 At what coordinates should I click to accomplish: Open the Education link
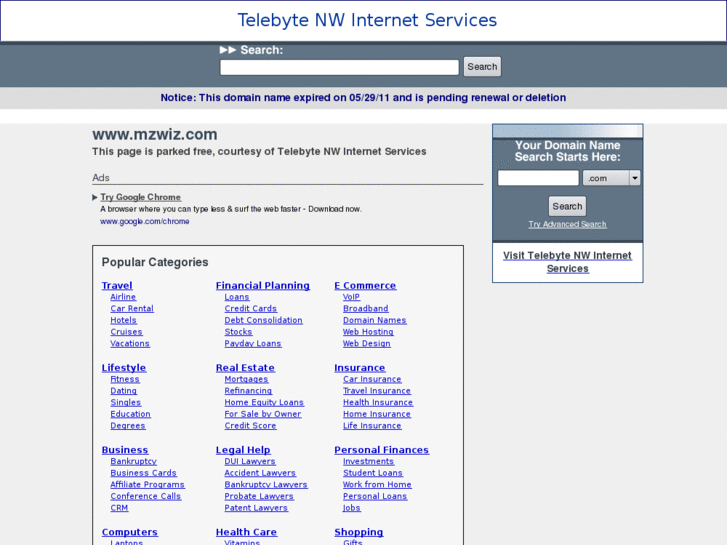click(x=130, y=414)
